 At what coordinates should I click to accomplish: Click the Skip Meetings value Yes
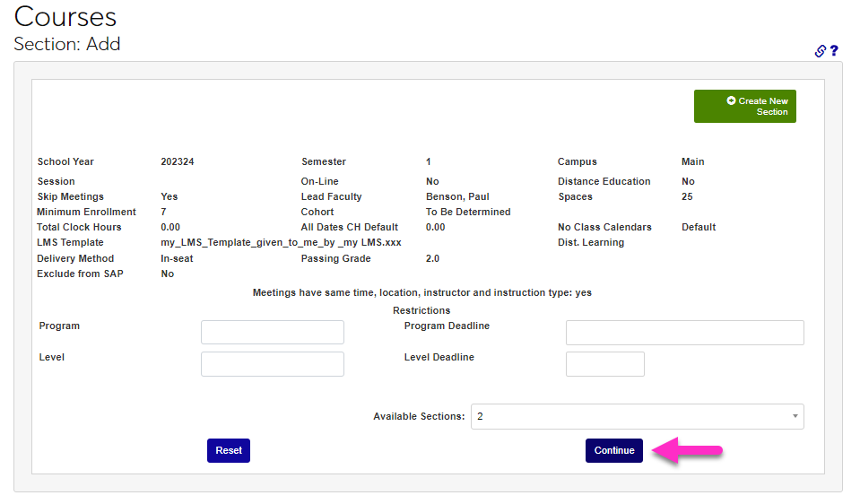[169, 196]
